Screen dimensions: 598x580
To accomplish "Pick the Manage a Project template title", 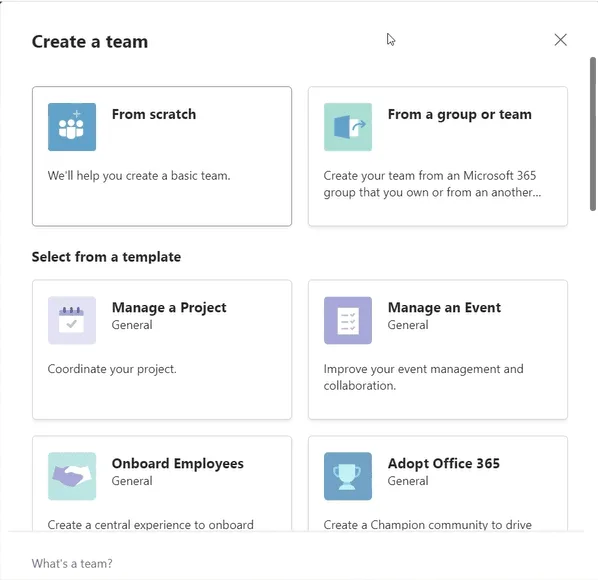I will click(x=169, y=308).
